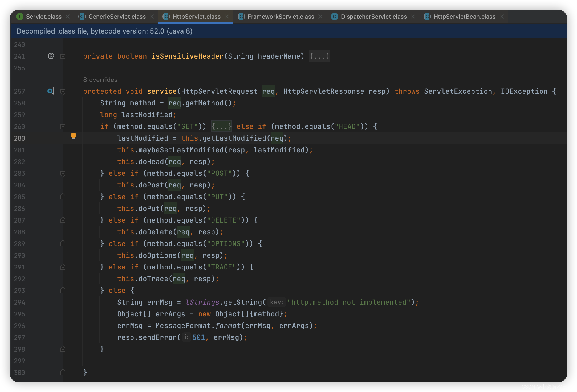Click 'doHead' call on line 282
Viewport: 577px width, 392px height.
click(x=151, y=162)
